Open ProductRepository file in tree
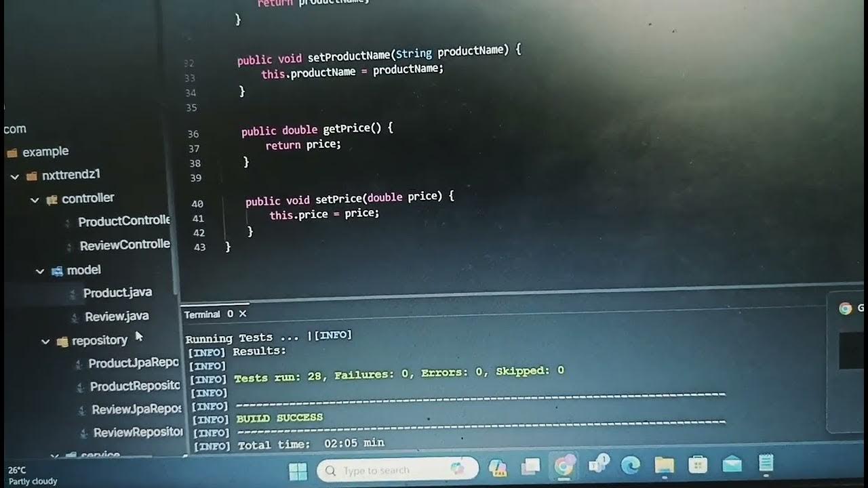Image resolution: width=868 pixels, height=488 pixels. (135, 386)
